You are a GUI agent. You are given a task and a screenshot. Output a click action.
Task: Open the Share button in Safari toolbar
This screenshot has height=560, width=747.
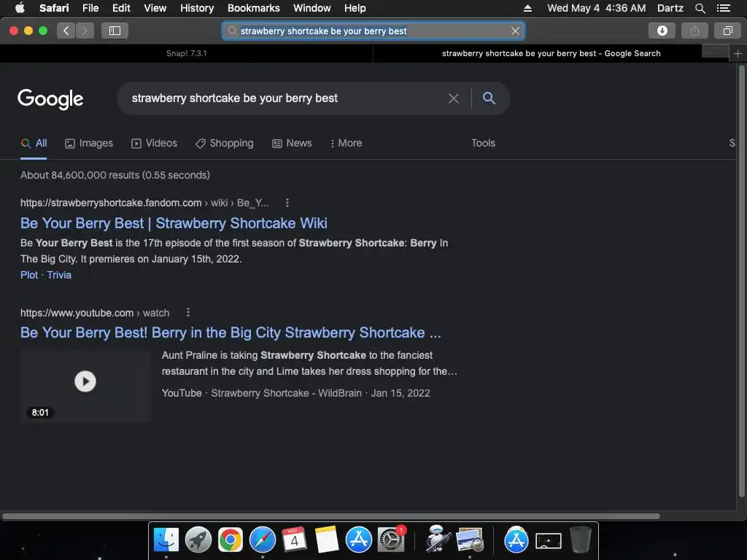[694, 31]
